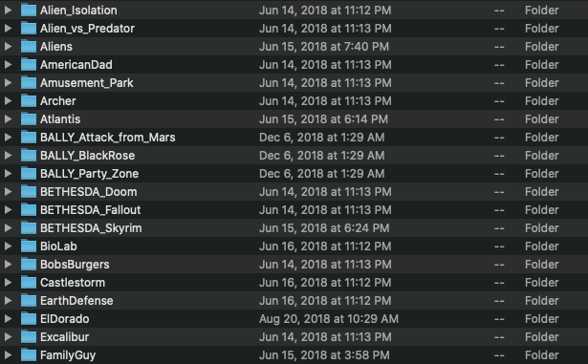Click the AmericanDad folder icon
The image size is (588, 364).
[29, 64]
